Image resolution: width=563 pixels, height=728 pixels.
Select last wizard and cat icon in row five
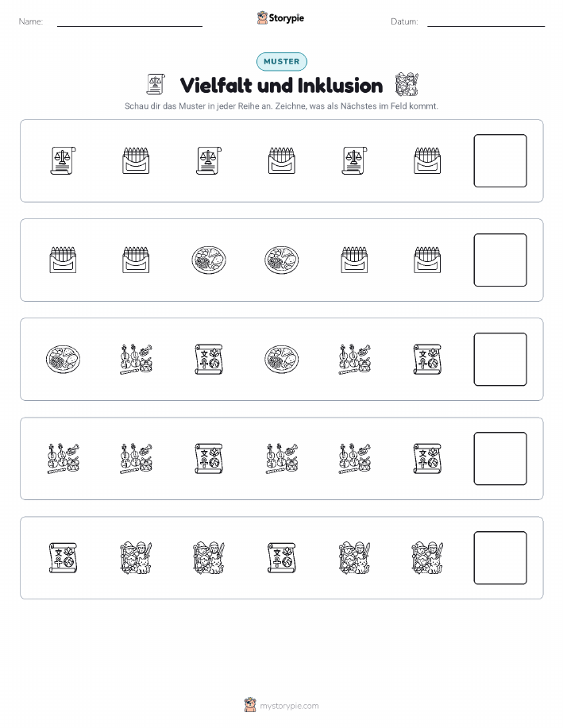(x=427, y=557)
